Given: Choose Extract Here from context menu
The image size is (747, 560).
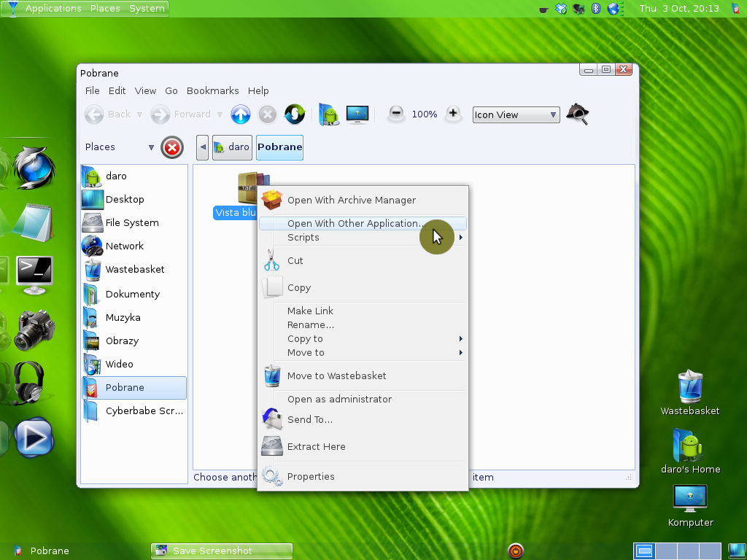Looking at the screenshot, I should 316,447.
